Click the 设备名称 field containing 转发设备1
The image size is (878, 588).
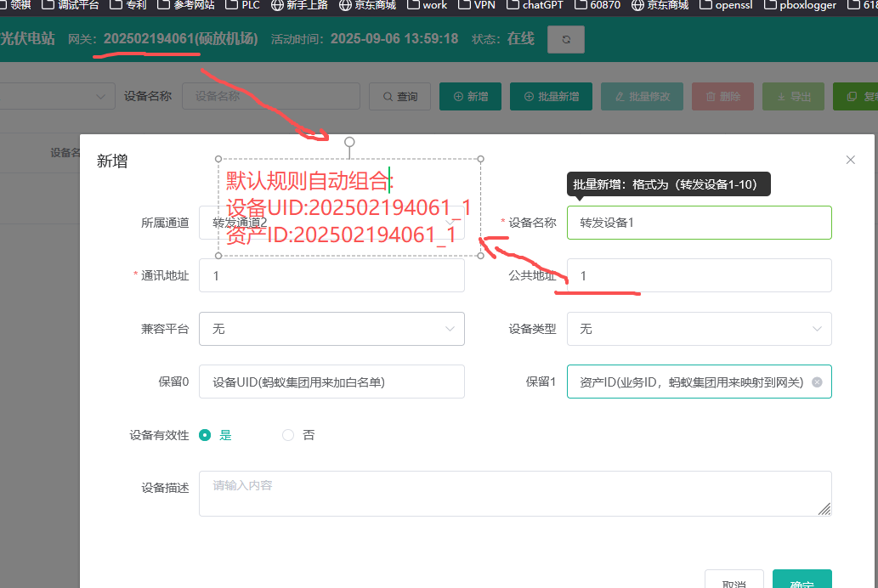(x=699, y=223)
